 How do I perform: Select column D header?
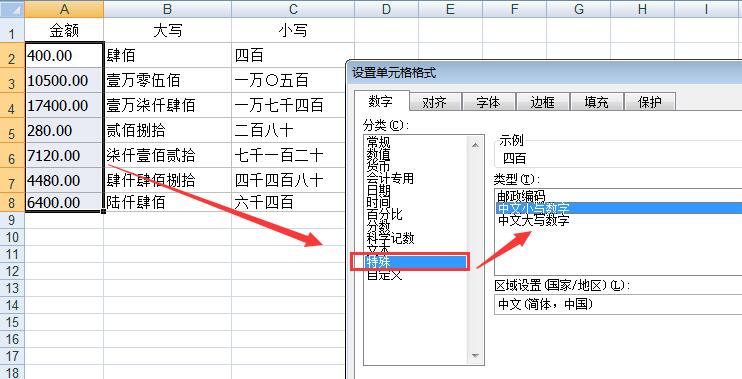pyautogui.click(x=386, y=9)
